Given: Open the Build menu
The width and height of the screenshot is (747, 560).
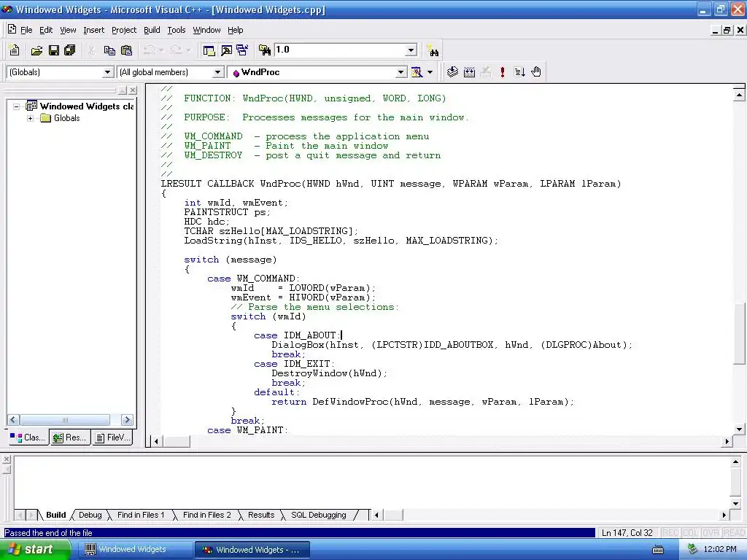Looking at the screenshot, I should (152, 30).
